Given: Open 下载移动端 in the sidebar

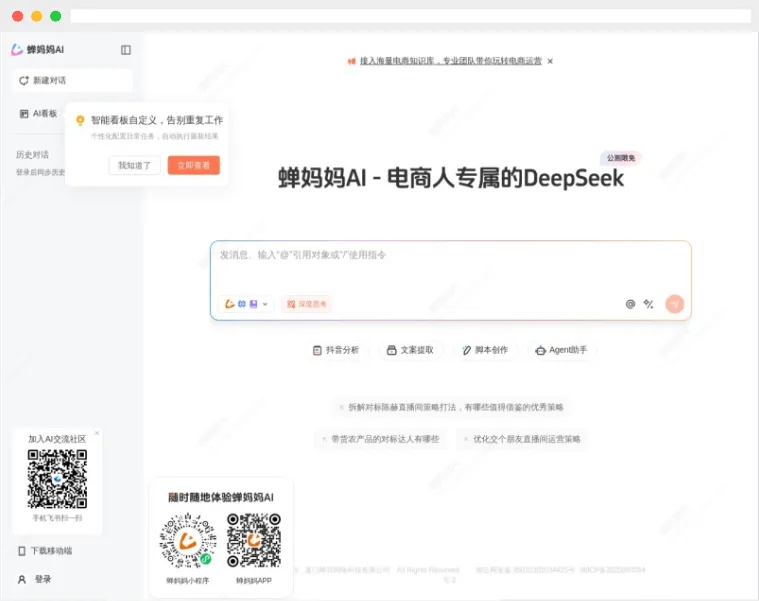Looking at the screenshot, I should coord(45,551).
